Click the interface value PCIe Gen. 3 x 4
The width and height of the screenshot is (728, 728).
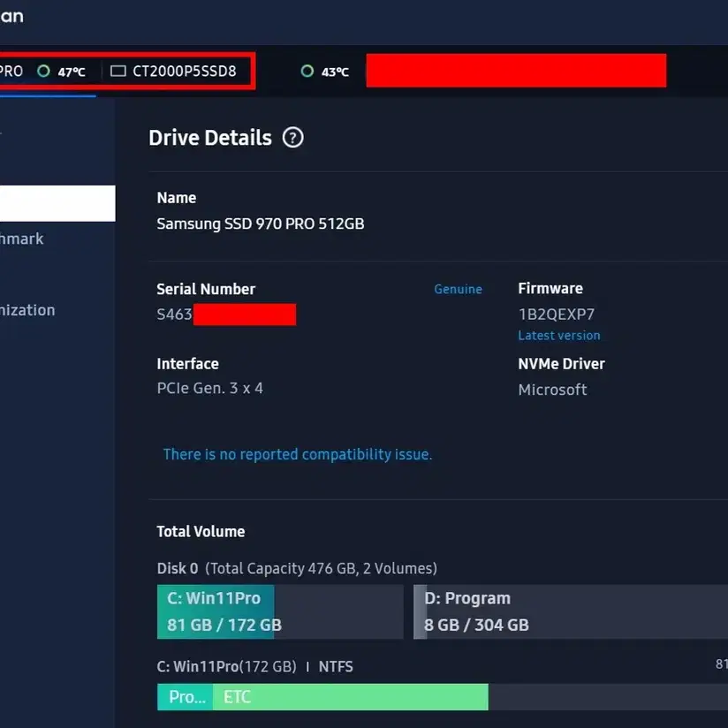click(210, 388)
